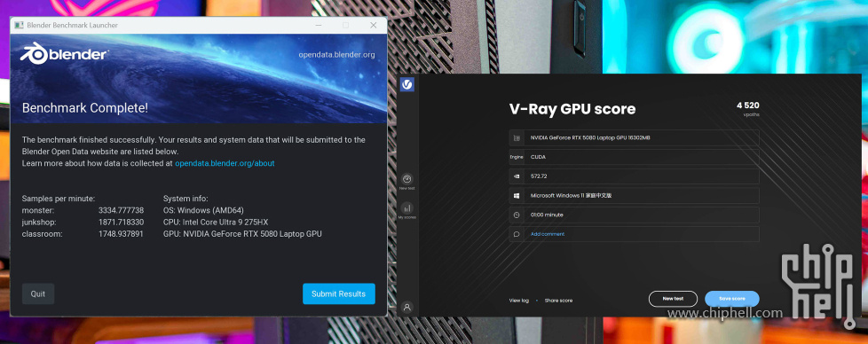Quit the Blender Benchmark Launcher

38,293
